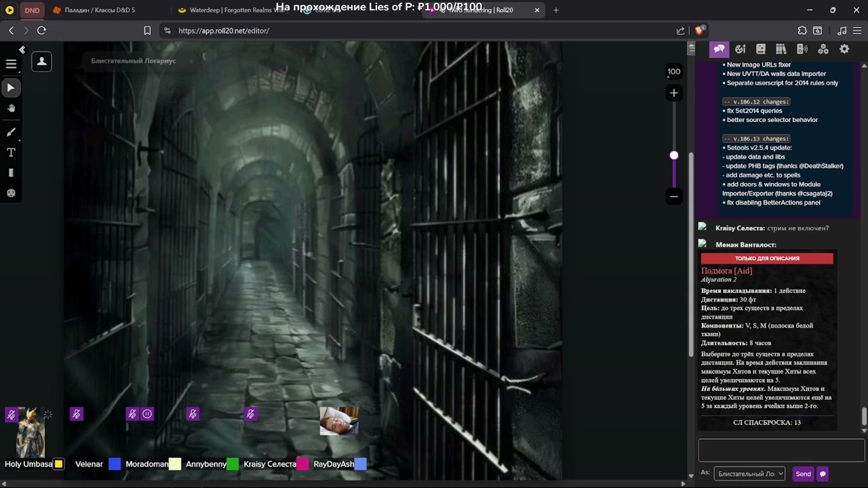Collapse the left toolbar with the arrow
The height and width of the screenshot is (488, 868).
pos(22,49)
